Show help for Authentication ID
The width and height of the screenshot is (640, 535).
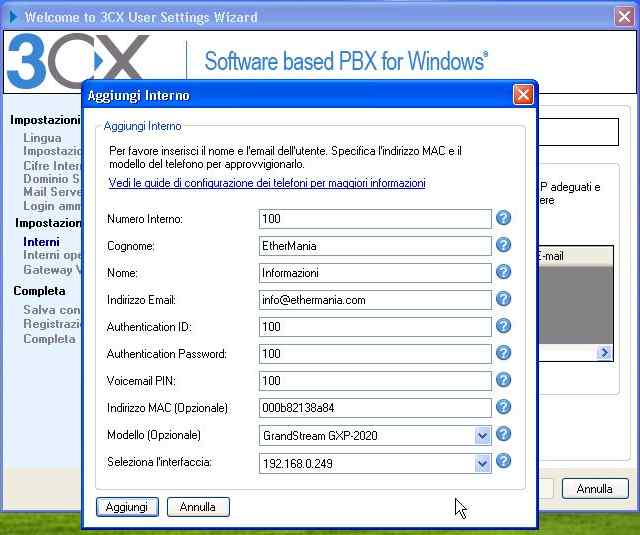coord(504,326)
